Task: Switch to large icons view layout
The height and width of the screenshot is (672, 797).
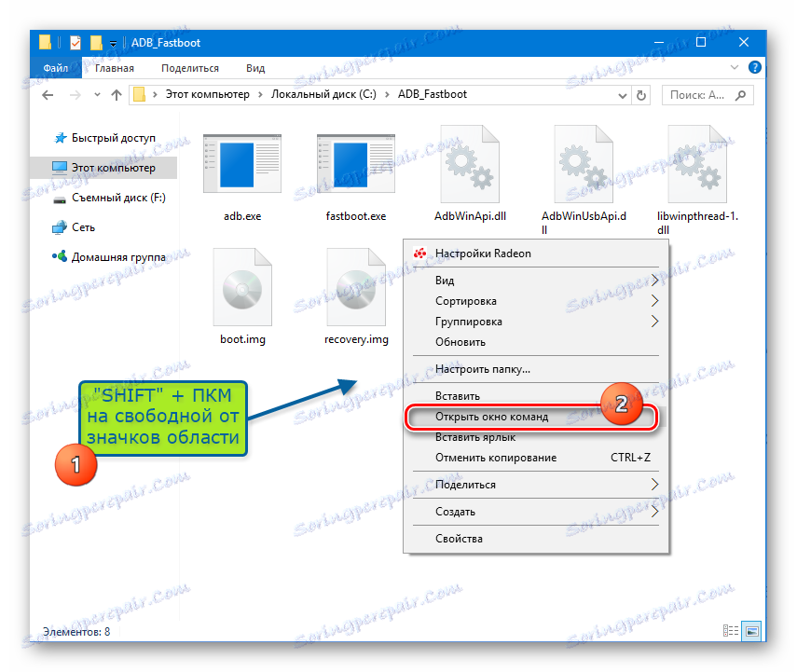Action: pos(751,631)
